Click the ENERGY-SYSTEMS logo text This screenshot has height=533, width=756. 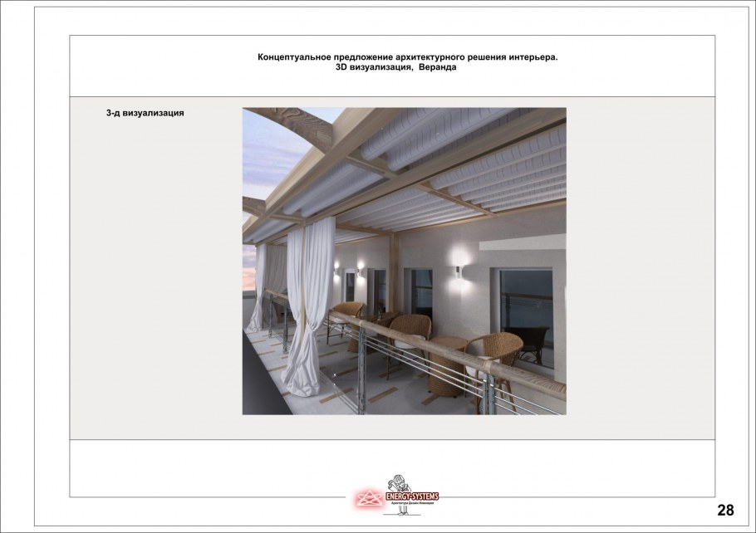coord(411,496)
